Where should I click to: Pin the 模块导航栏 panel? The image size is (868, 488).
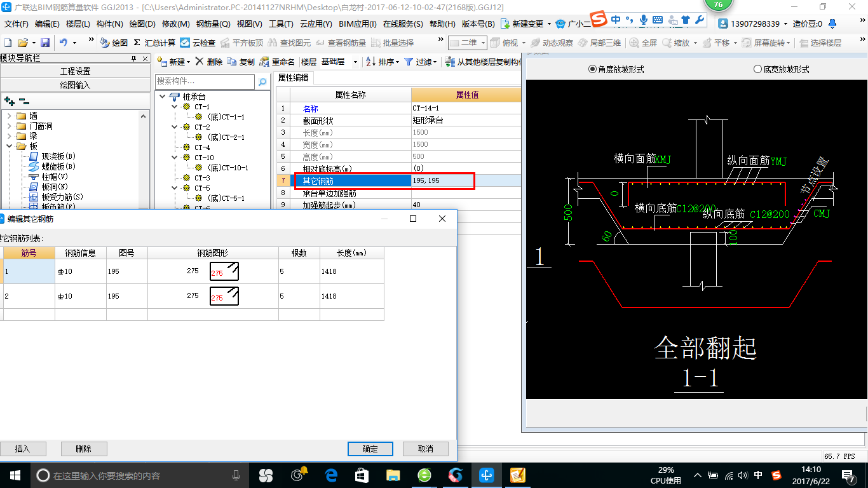(x=133, y=58)
